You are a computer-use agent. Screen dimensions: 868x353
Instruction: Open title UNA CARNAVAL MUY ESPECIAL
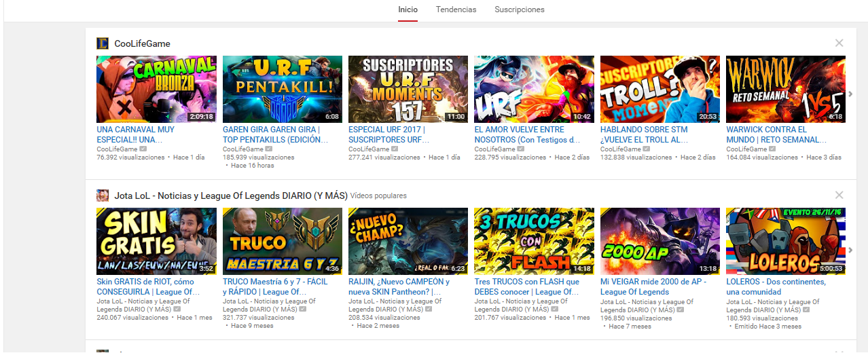click(x=136, y=134)
